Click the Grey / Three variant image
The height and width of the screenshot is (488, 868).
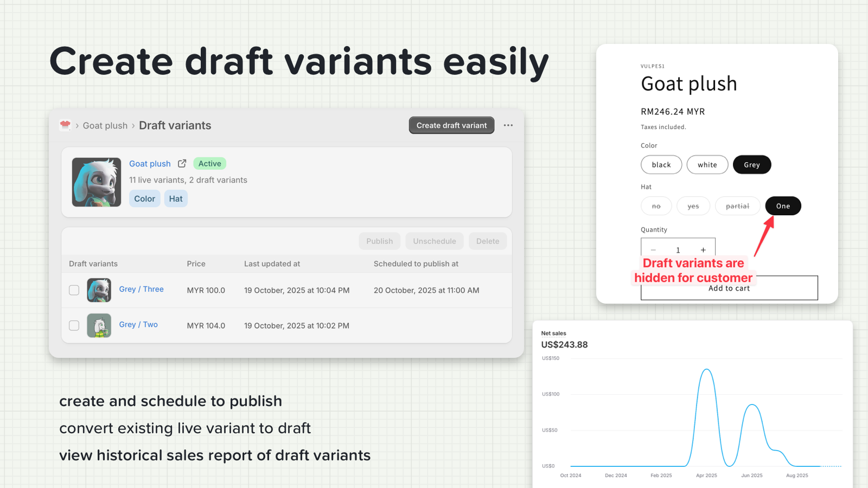(x=99, y=290)
